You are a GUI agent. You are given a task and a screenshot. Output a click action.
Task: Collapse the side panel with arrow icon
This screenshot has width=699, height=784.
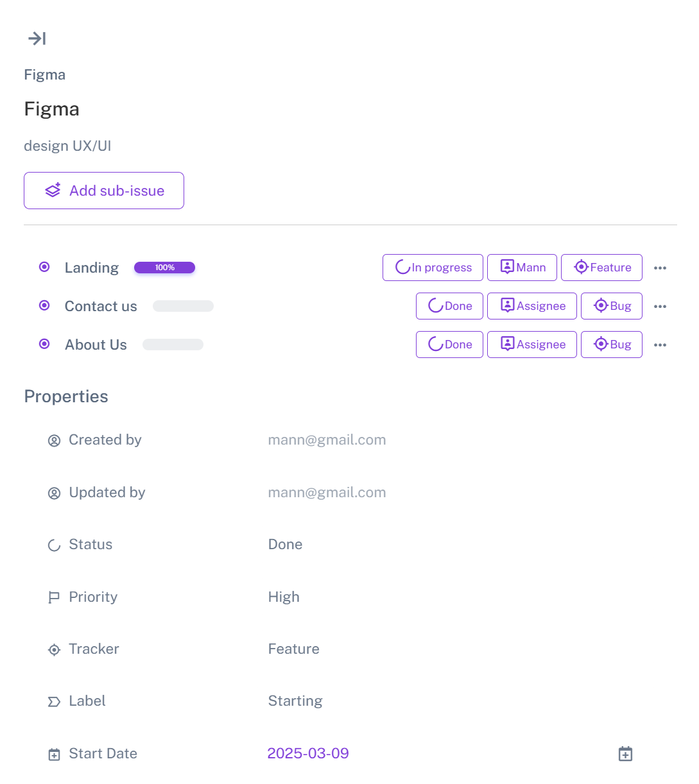[37, 38]
